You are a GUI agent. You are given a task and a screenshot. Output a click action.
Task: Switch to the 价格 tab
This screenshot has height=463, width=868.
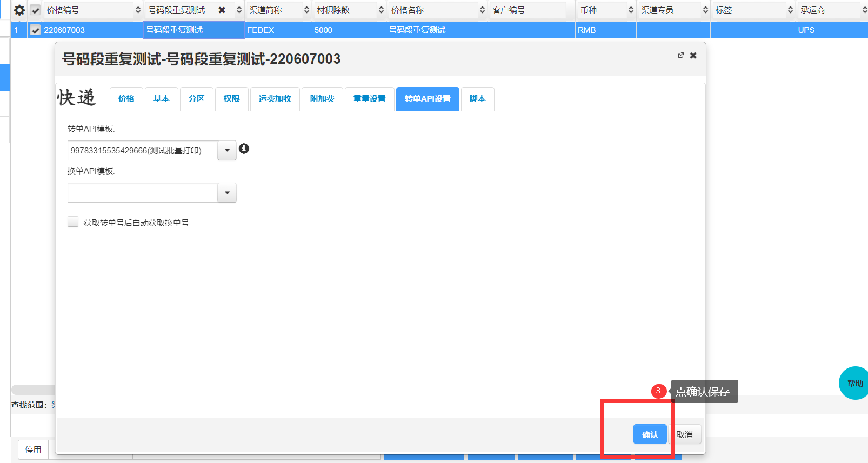[x=126, y=99]
